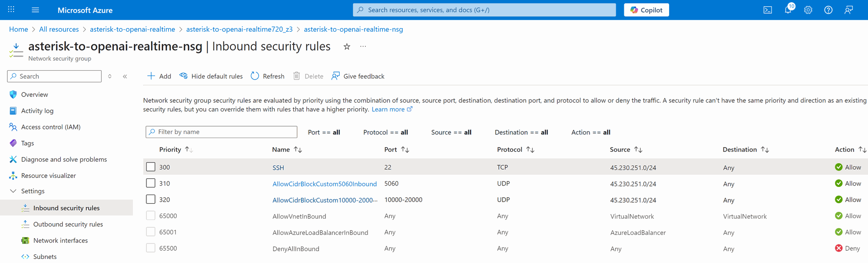868x263 pixels.
Task: Open the Port filter dropdown
Action: 324,132
